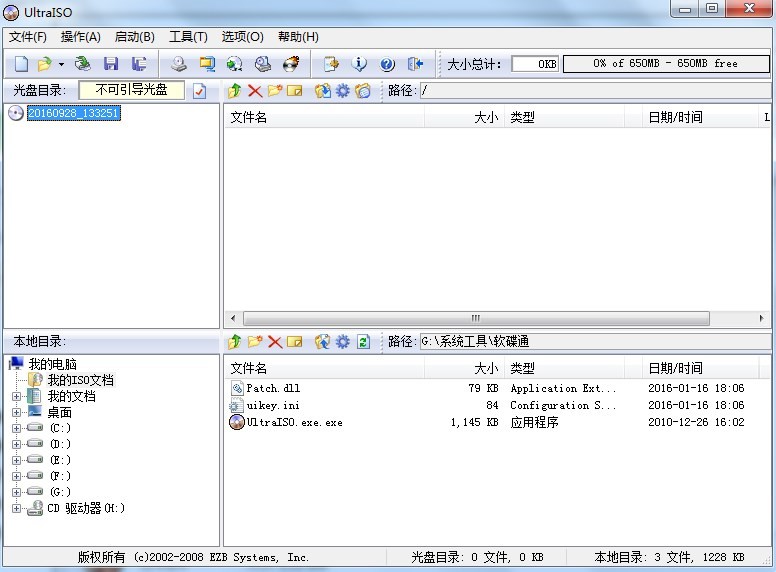Sort the local list by 文件名 column header
Viewport: 776px width, 572px height.
(249, 368)
